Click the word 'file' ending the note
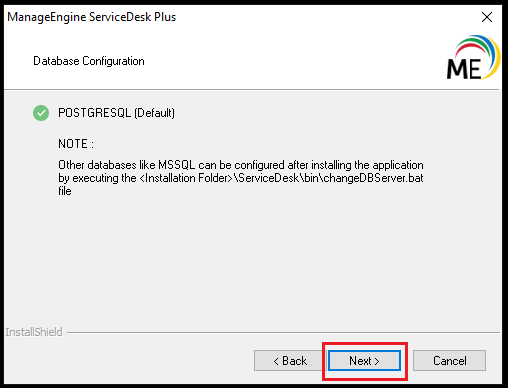 (65, 191)
